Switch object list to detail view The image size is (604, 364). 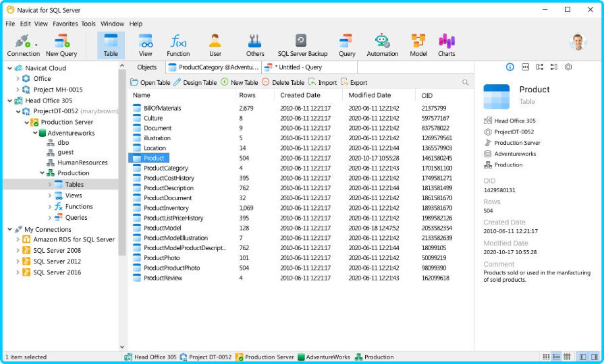(556, 357)
